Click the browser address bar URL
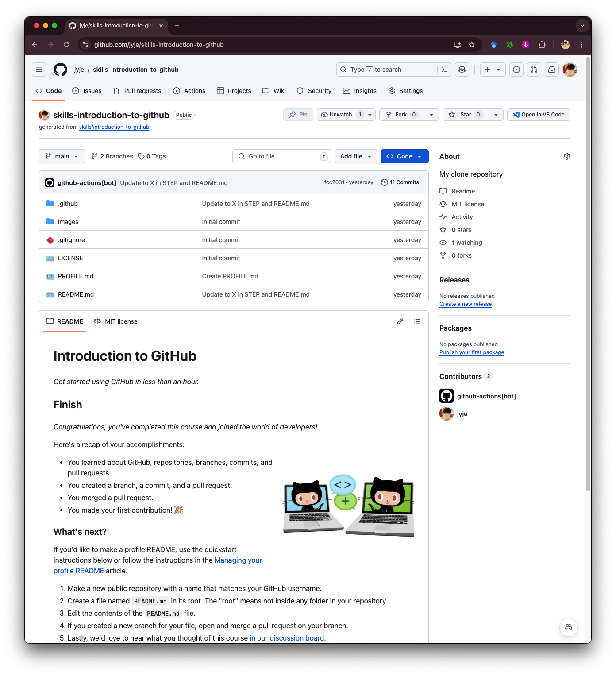This screenshot has width=616, height=676. point(159,45)
